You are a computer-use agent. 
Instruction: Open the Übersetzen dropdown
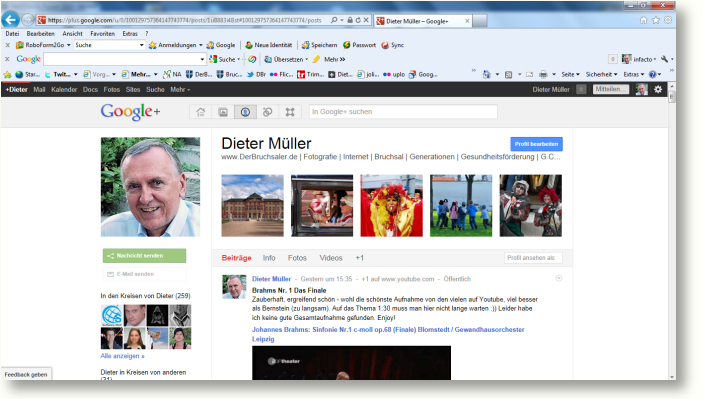point(307,59)
